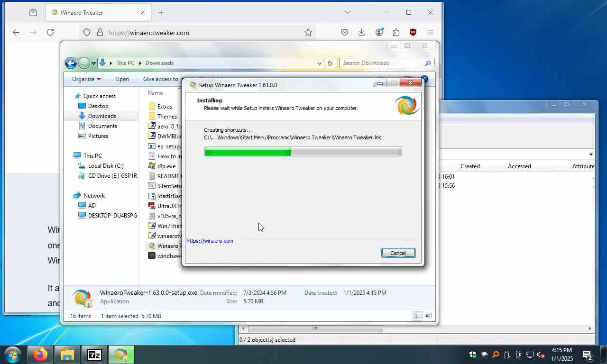Select Downloads in navigation pane

(102, 116)
